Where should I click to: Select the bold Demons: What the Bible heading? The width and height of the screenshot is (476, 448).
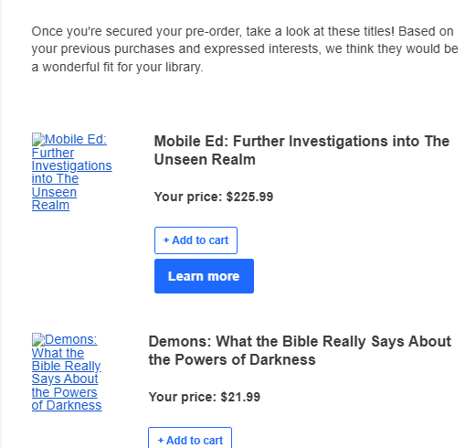[300, 350]
